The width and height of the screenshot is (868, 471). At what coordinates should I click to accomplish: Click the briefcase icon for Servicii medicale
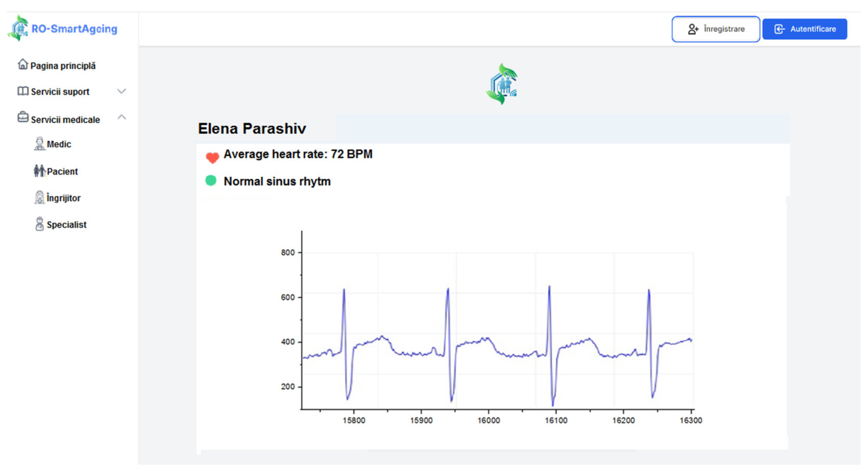click(22, 117)
